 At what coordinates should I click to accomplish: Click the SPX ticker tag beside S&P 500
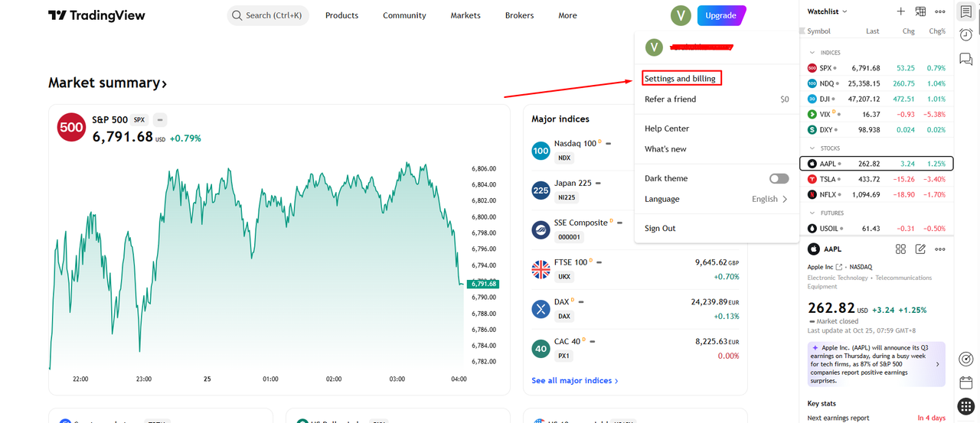tap(139, 120)
